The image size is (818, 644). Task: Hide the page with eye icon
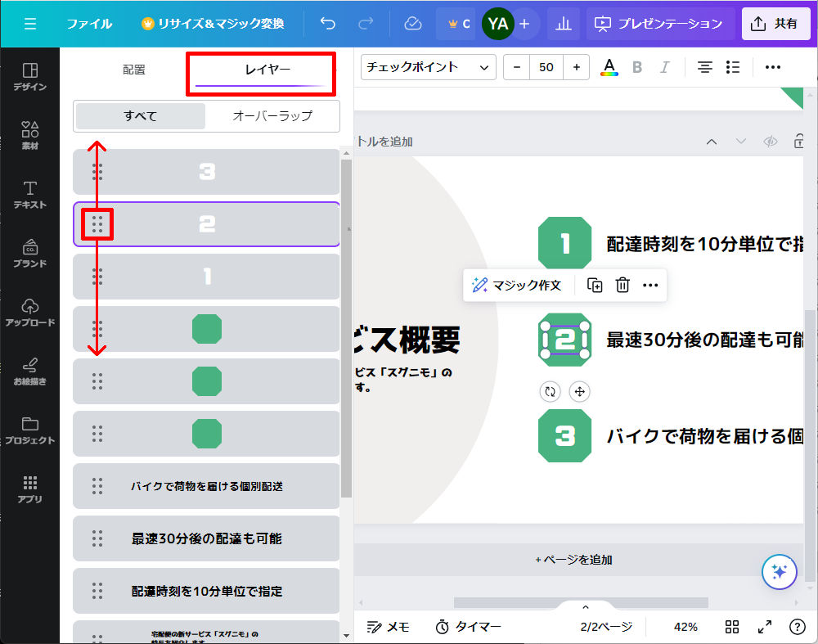click(770, 142)
